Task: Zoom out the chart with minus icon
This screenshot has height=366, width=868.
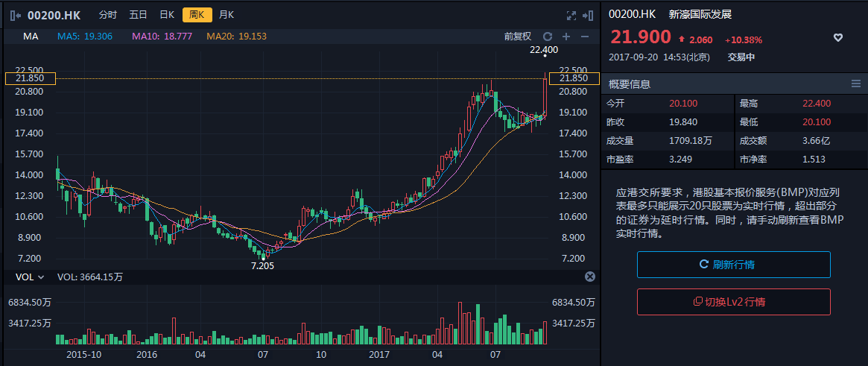Action: (x=585, y=36)
